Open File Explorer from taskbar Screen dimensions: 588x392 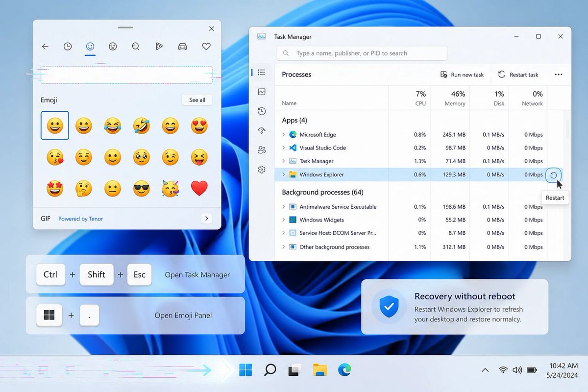[319, 370]
